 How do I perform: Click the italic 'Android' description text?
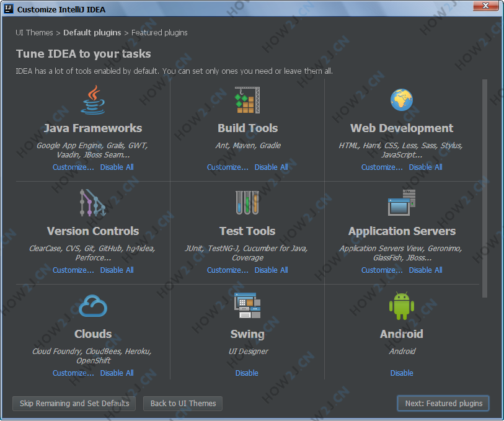(402, 352)
